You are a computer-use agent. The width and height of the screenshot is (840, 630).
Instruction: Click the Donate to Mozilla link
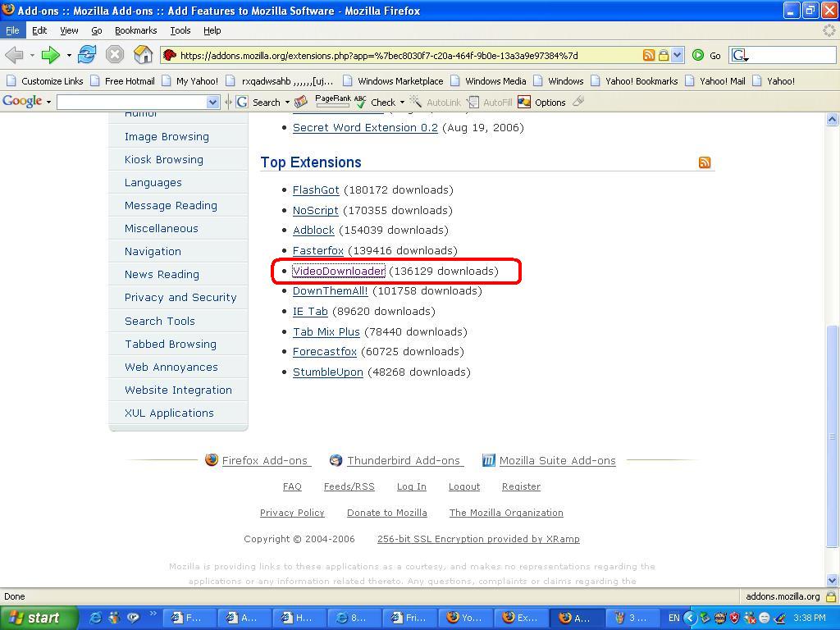pos(387,513)
